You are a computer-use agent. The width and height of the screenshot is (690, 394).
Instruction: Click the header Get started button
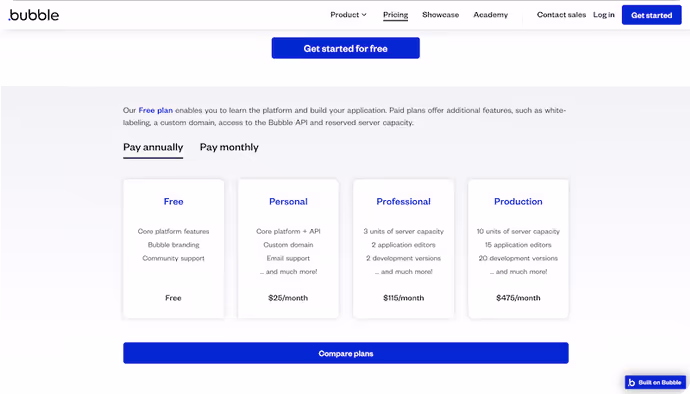coord(651,15)
